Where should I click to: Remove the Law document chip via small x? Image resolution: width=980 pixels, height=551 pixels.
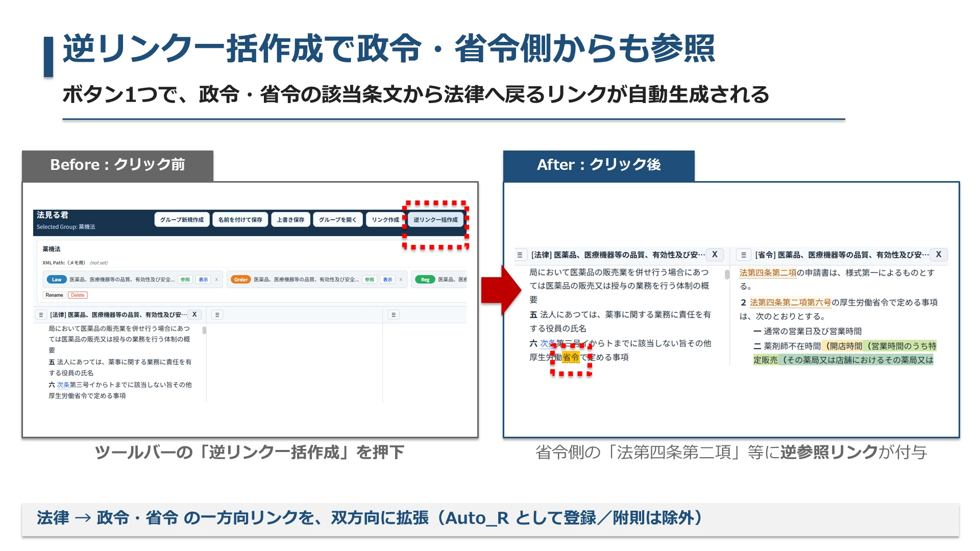point(216,280)
